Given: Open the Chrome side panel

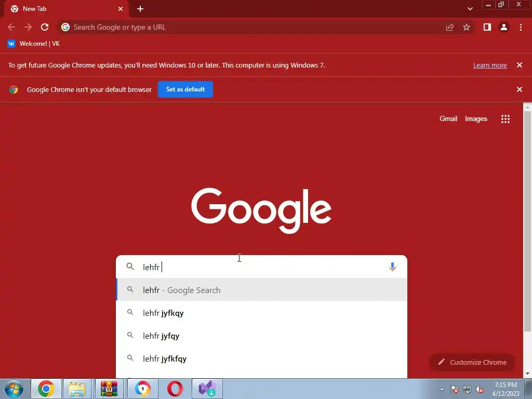Looking at the screenshot, I should 487,27.
